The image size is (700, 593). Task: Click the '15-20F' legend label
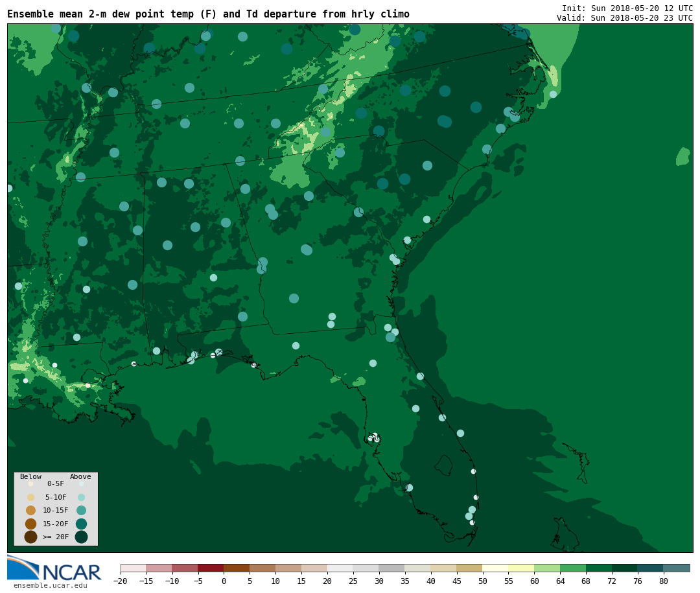click(56, 524)
